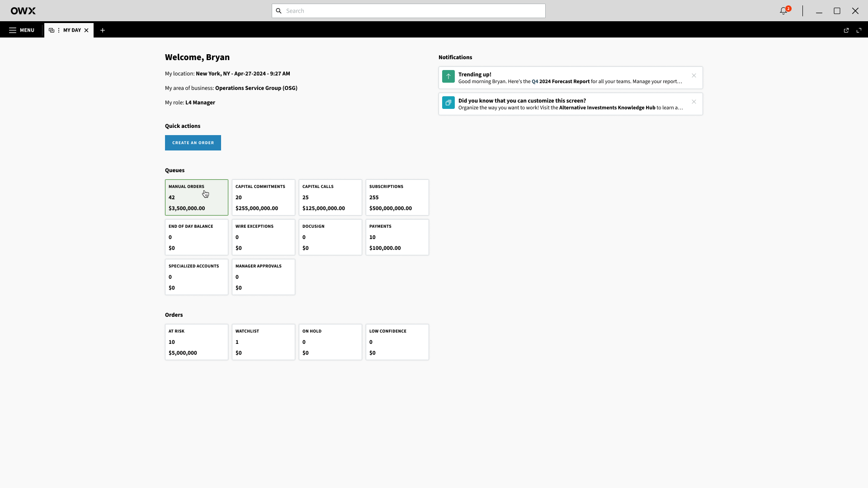
Task: Expand view with fullscreen arrows icon
Action: pos(859,30)
